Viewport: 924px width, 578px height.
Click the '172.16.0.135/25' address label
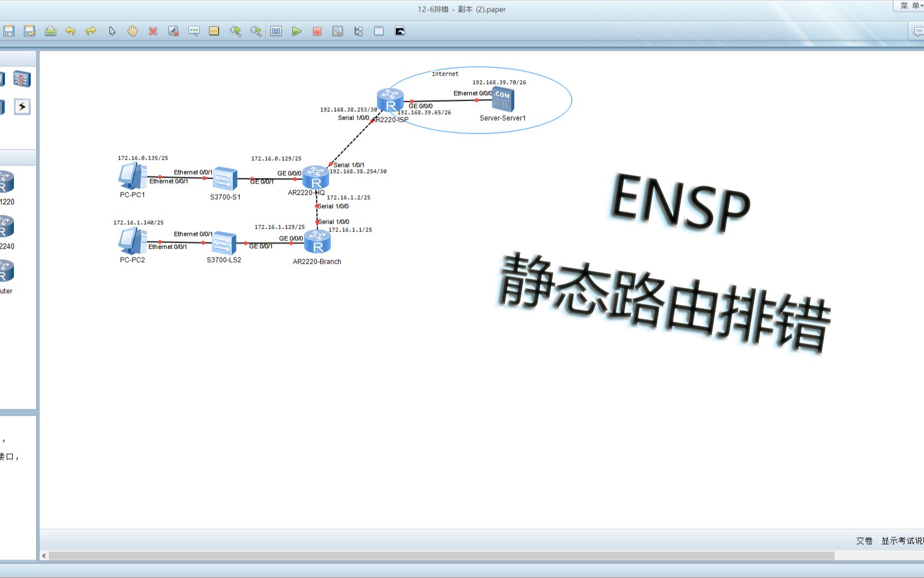(x=143, y=158)
